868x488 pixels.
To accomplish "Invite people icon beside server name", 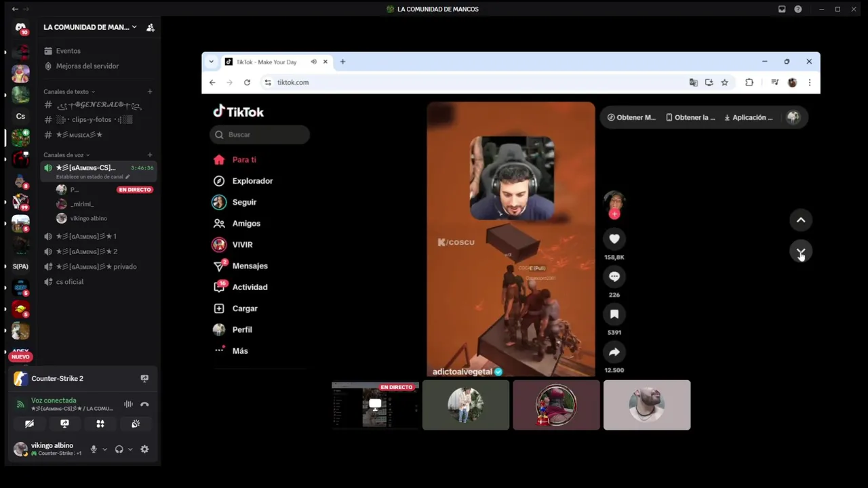I will point(151,27).
